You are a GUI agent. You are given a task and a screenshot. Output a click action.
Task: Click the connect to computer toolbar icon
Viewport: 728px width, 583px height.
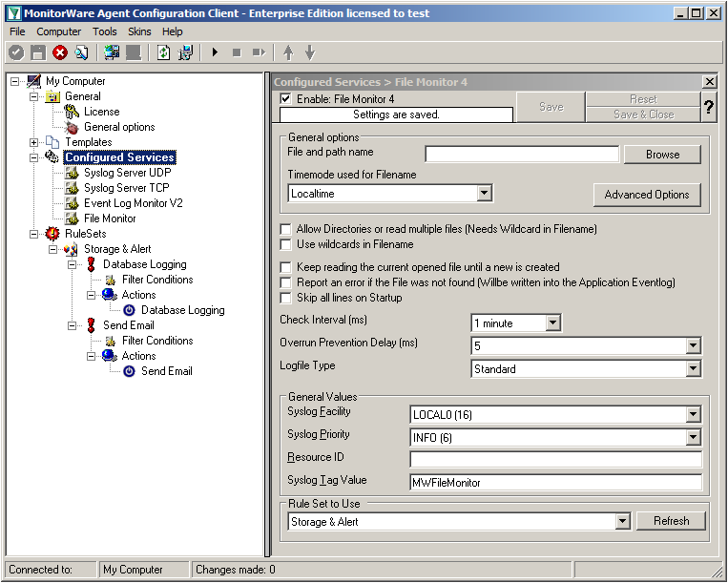point(112,52)
